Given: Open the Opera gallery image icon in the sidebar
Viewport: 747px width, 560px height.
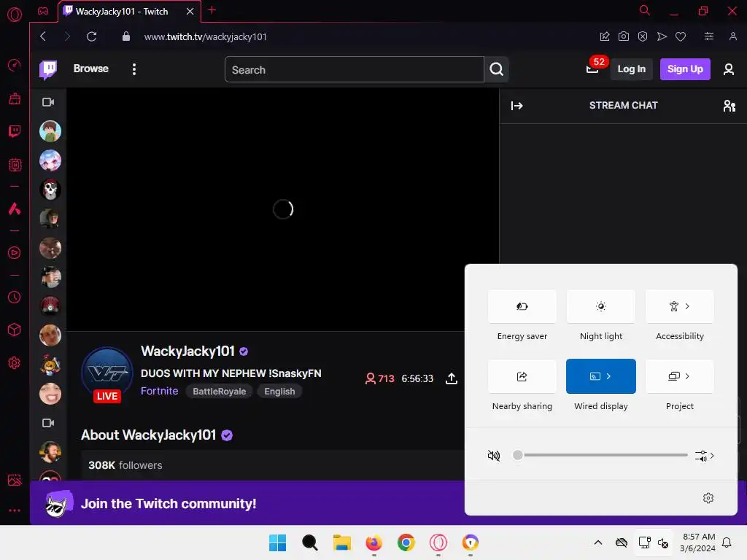Looking at the screenshot, I should [x=15, y=480].
